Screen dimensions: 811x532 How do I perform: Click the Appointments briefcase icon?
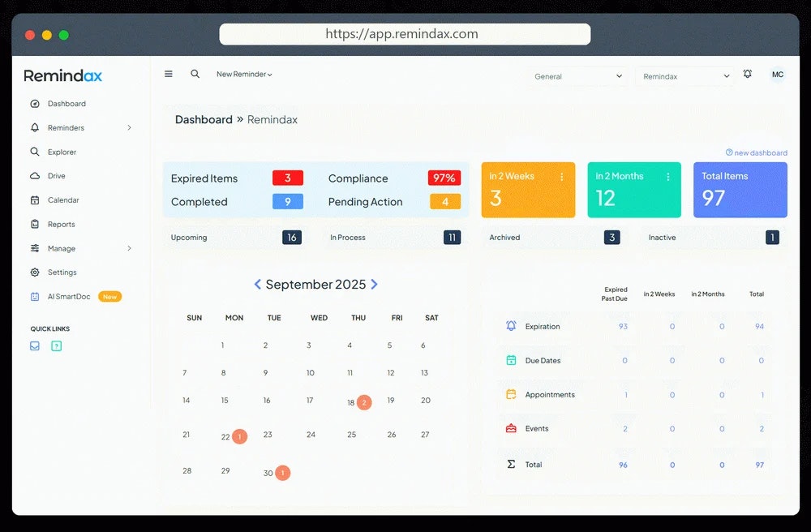pyautogui.click(x=512, y=395)
